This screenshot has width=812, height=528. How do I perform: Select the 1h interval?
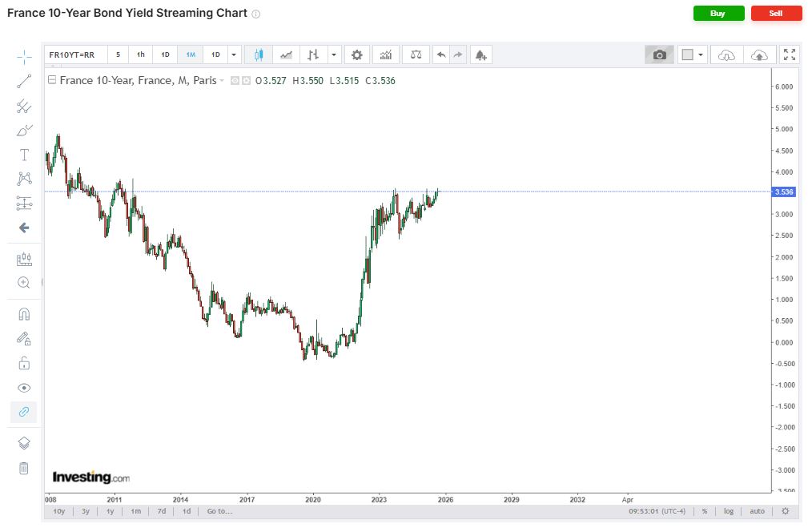[x=141, y=54]
